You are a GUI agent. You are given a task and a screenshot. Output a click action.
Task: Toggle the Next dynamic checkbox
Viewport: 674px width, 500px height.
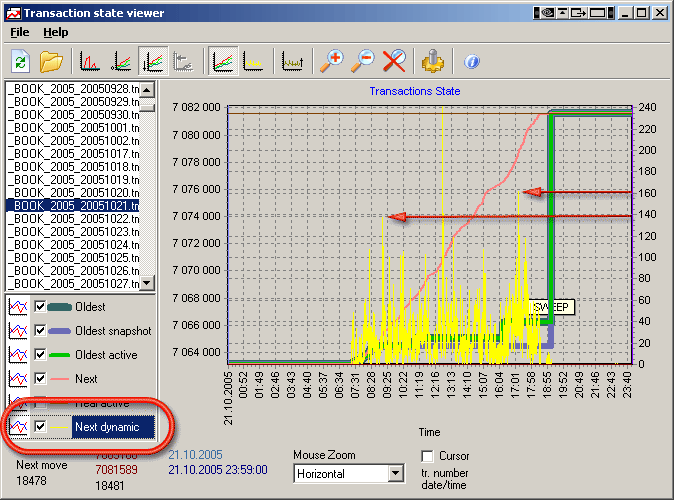[40, 426]
